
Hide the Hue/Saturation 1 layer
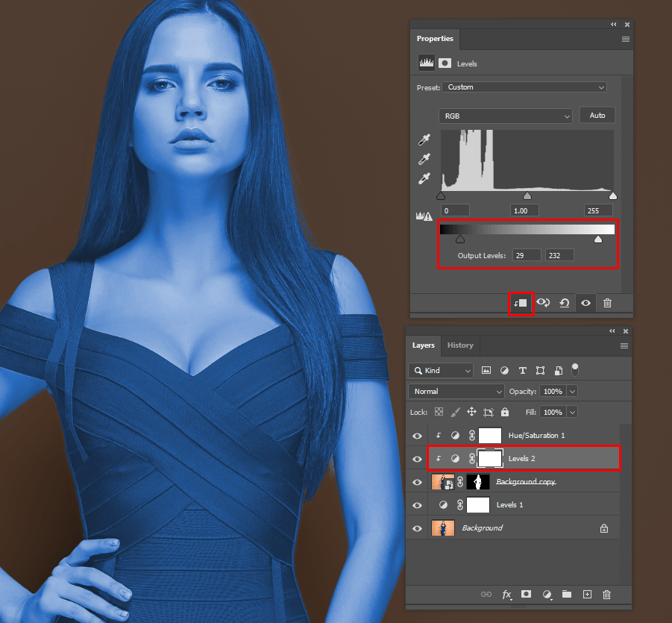click(417, 436)
